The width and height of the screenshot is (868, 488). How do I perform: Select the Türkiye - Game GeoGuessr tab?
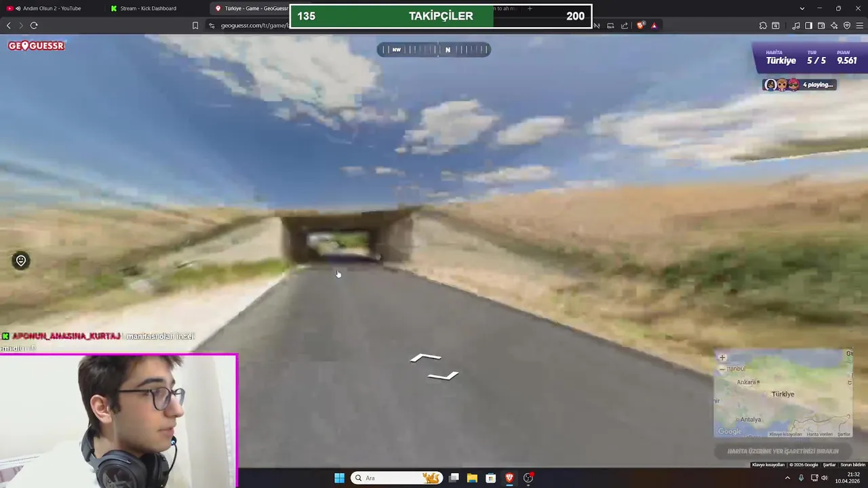[251, 8]
